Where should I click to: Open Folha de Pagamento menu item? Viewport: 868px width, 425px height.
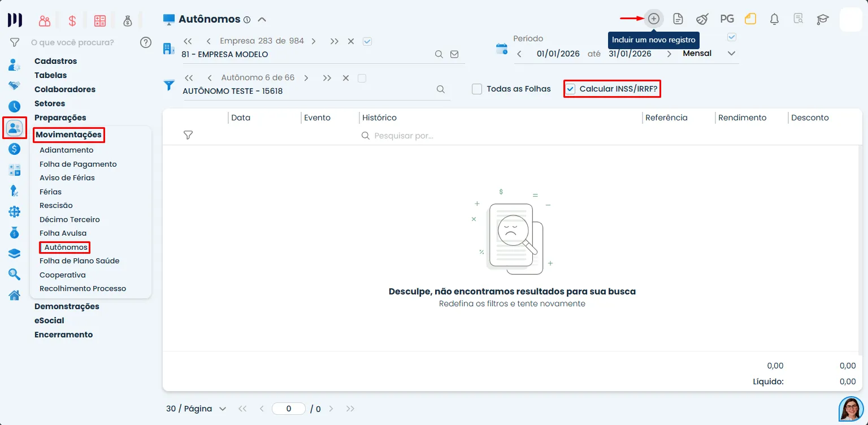click(x=78, y=164)
